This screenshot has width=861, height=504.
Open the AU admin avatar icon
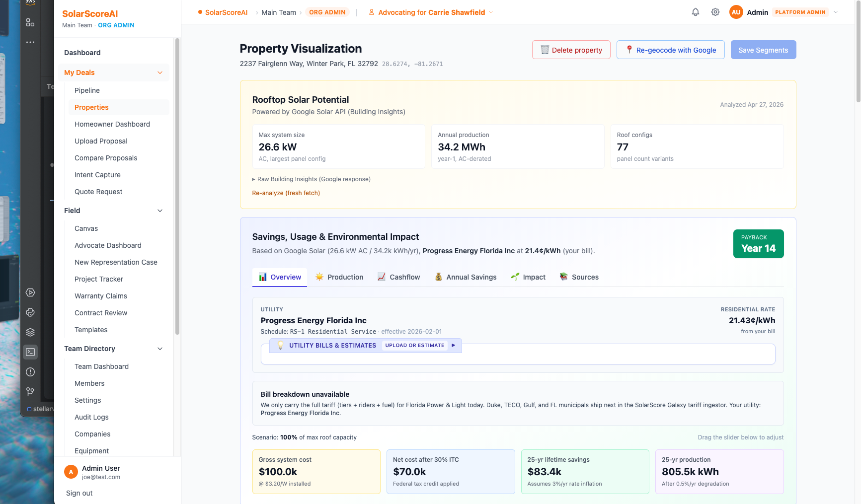[736, 12]
